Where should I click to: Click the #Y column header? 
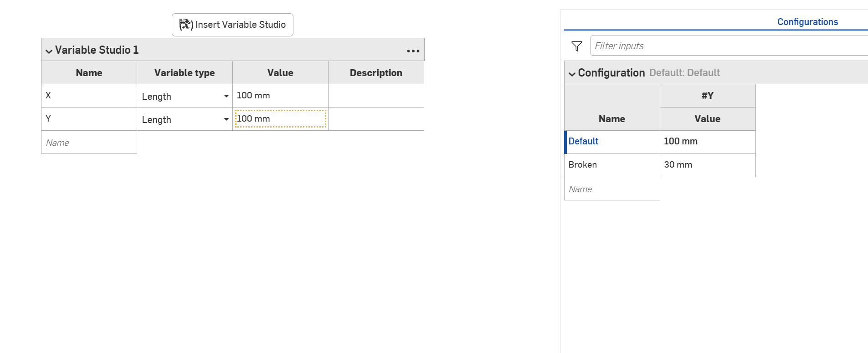coord(707,96)
